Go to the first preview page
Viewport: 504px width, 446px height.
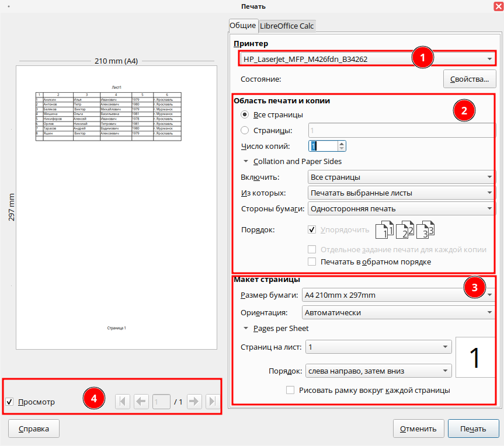[123, 402]
